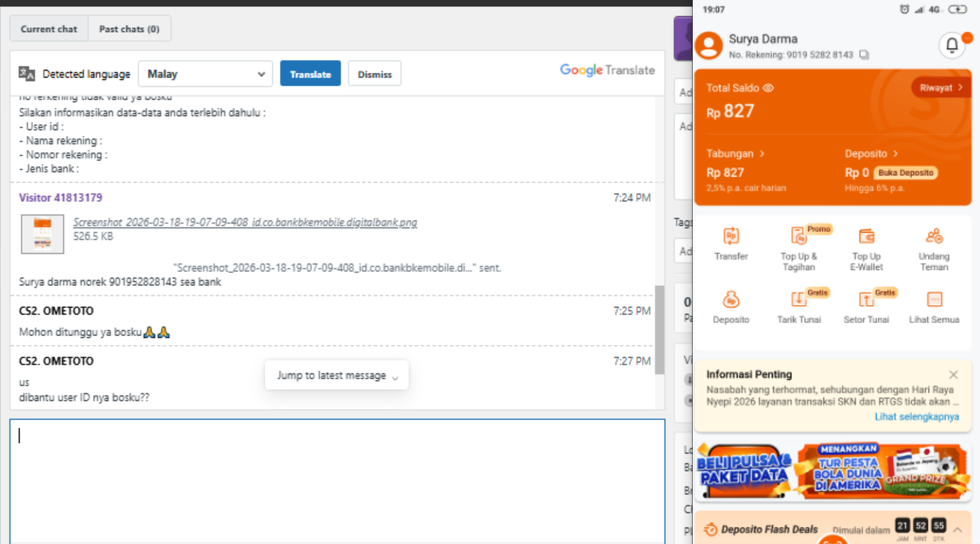Open the Past chats (0) tab
This screenshot has height=544, width=980.
129,29
